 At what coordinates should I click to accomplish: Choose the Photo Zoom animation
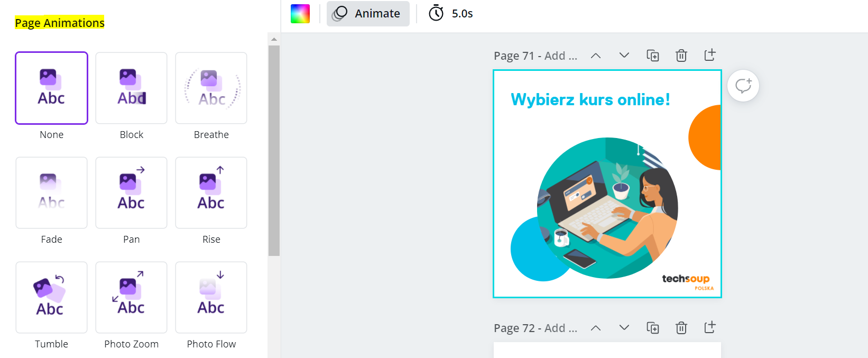point(131,297)
